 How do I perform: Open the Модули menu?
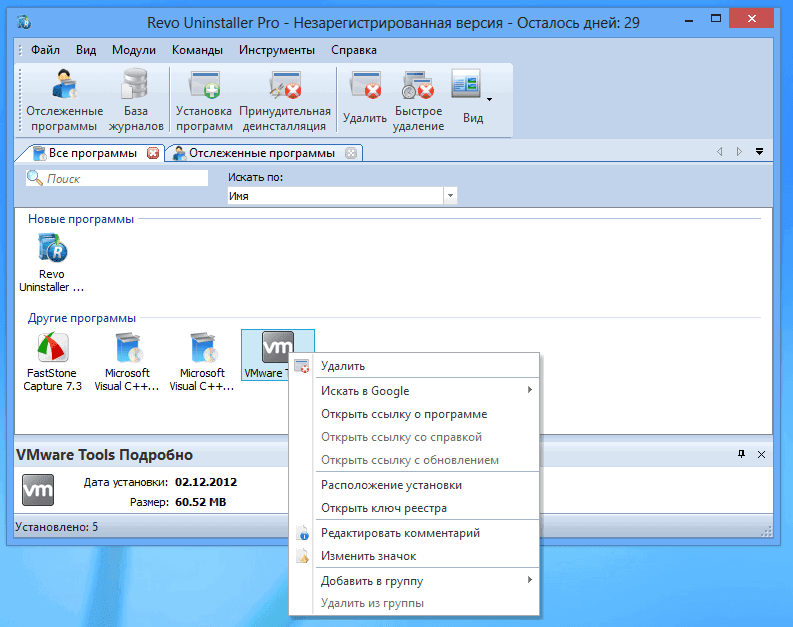pos(134,50)
